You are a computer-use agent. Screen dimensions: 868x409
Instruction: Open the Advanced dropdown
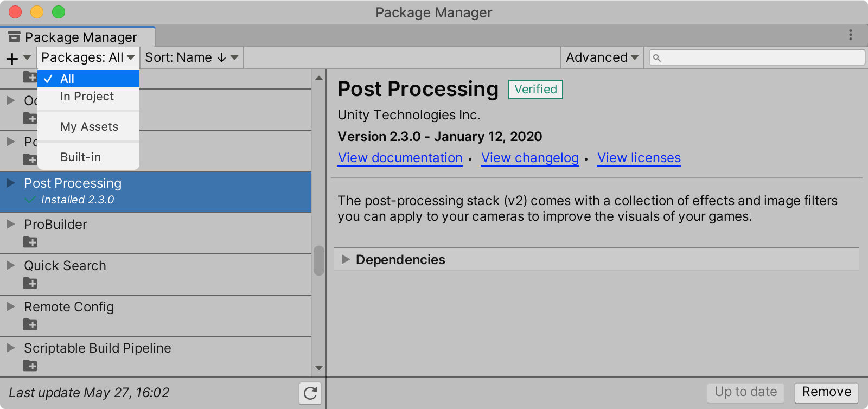602,57
